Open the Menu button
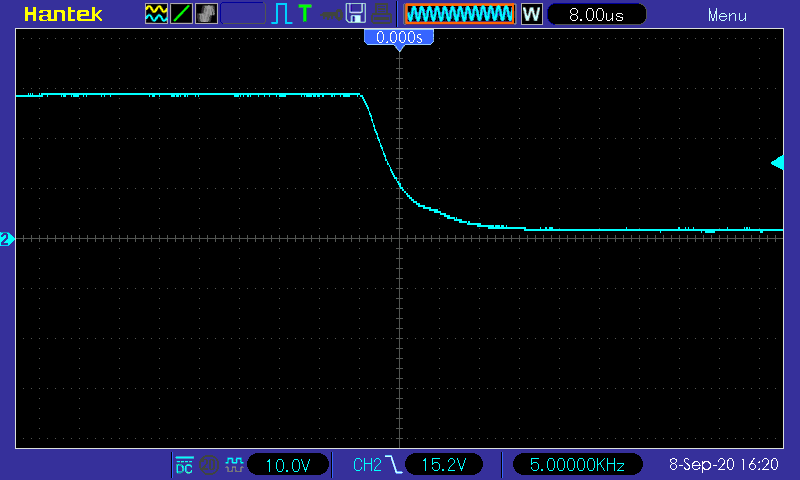This screenshot has height=480, width=800. [727, 16]
